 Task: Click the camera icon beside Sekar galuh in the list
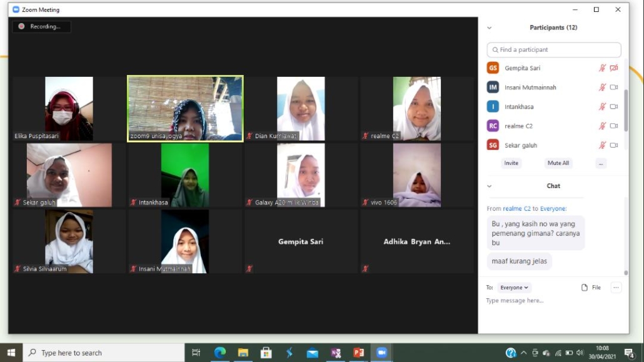tap(614, 146)
